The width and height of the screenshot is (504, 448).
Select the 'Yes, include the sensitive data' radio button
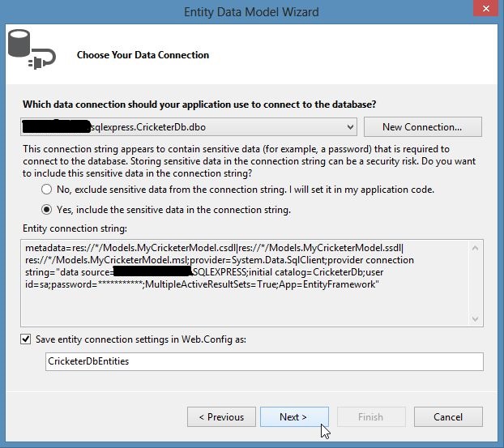(46, 210)
